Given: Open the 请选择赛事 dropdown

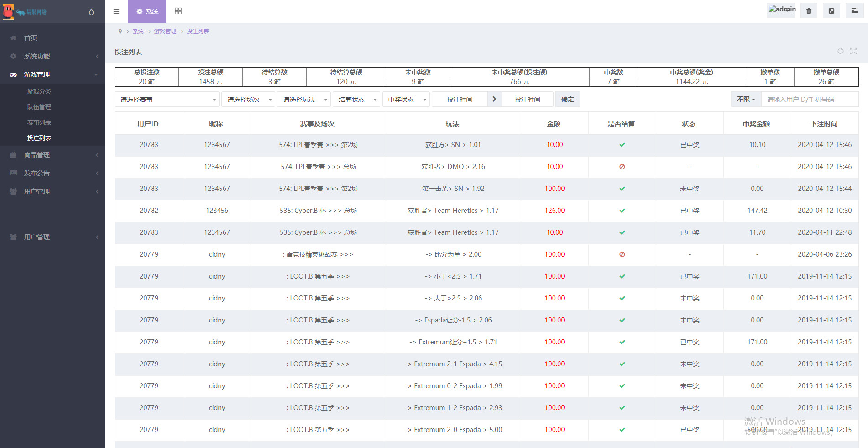Looking at the screenshot, I should (x=167, y=100).
